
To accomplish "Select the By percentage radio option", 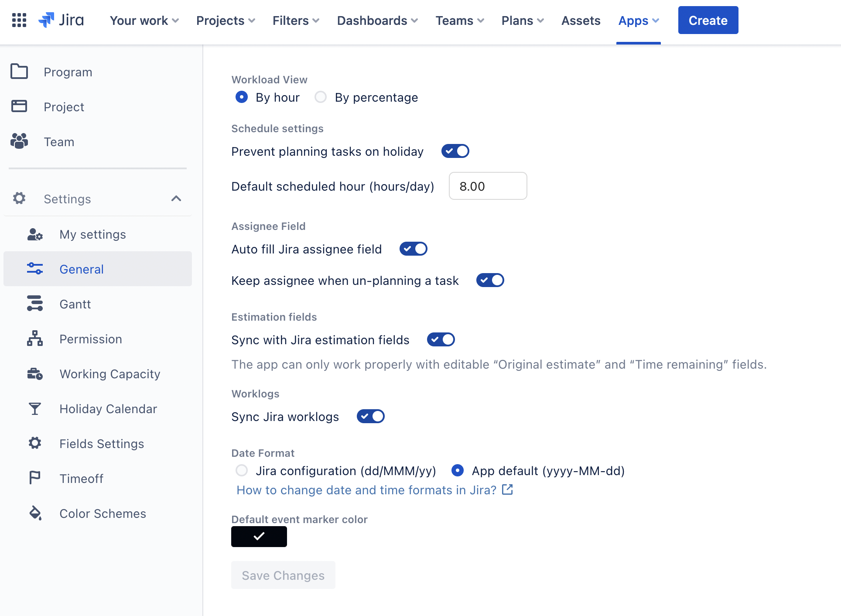I will coord(321,97).
